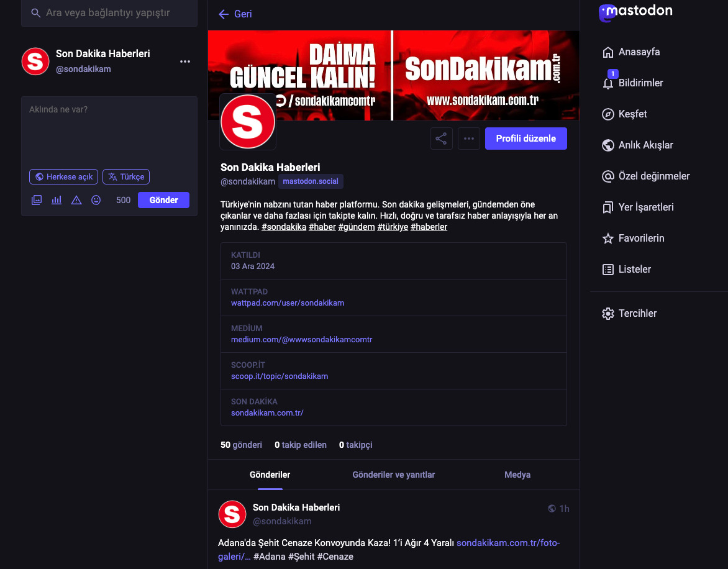The width and height of the screenshot is (728, 569).
Task: Click the Gönder post button
Action: point(163,200)
